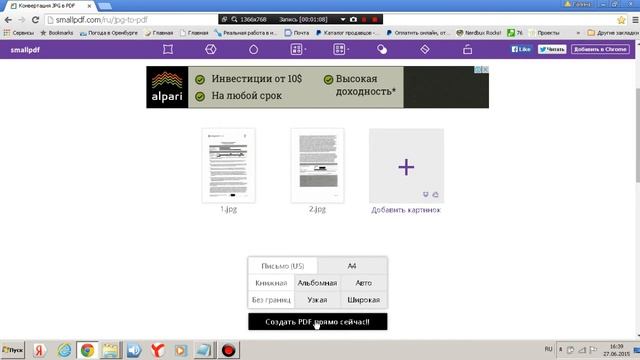Open the Пуск start menu

13,350
